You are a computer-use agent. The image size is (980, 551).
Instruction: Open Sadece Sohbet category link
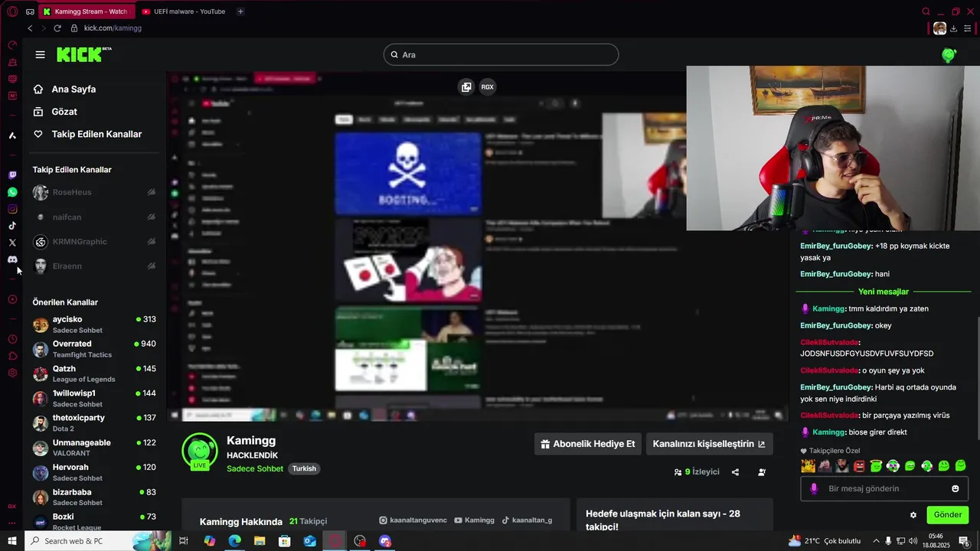click(255, 468)
